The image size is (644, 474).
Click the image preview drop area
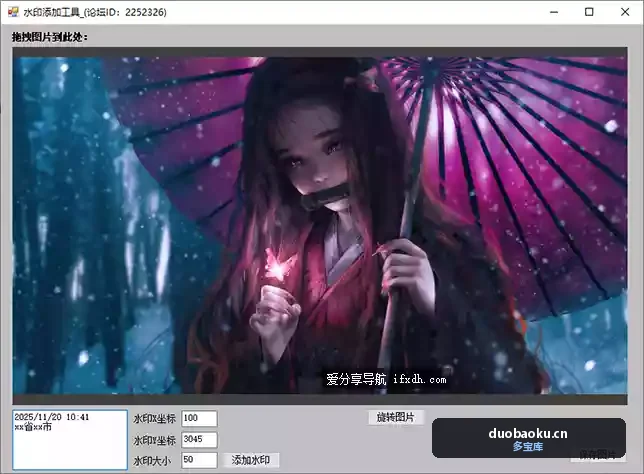[320, 226]
